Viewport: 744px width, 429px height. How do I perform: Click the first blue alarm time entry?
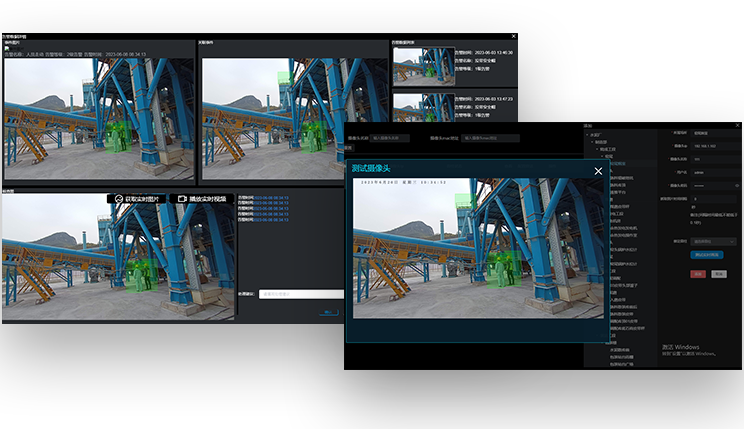pyautogui.click(x=271, y=197)
